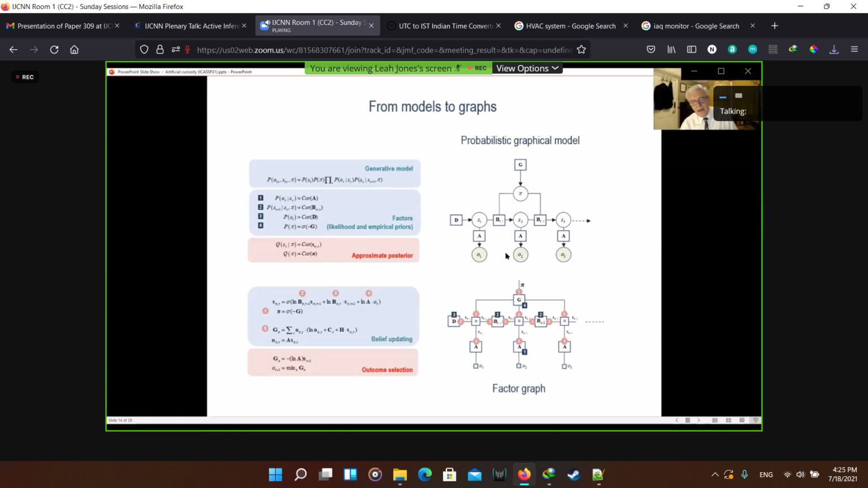Screen dimensions: 868x488
Task: Open a new browser tab
Action: pyautogui.click(x=774, y=25)
